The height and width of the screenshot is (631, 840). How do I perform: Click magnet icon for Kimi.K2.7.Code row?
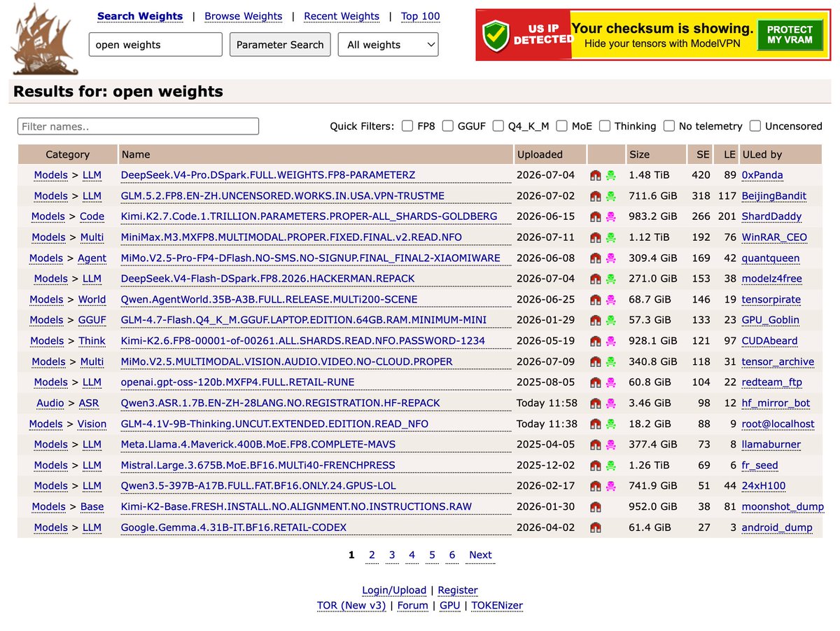(596, 216)
